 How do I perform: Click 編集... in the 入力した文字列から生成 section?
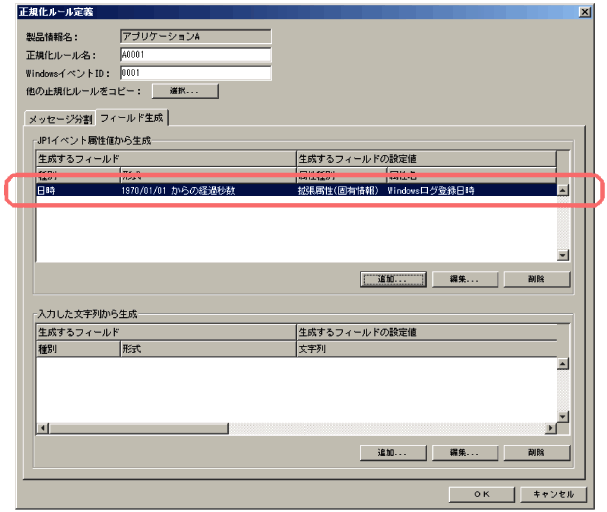[465, 452]
